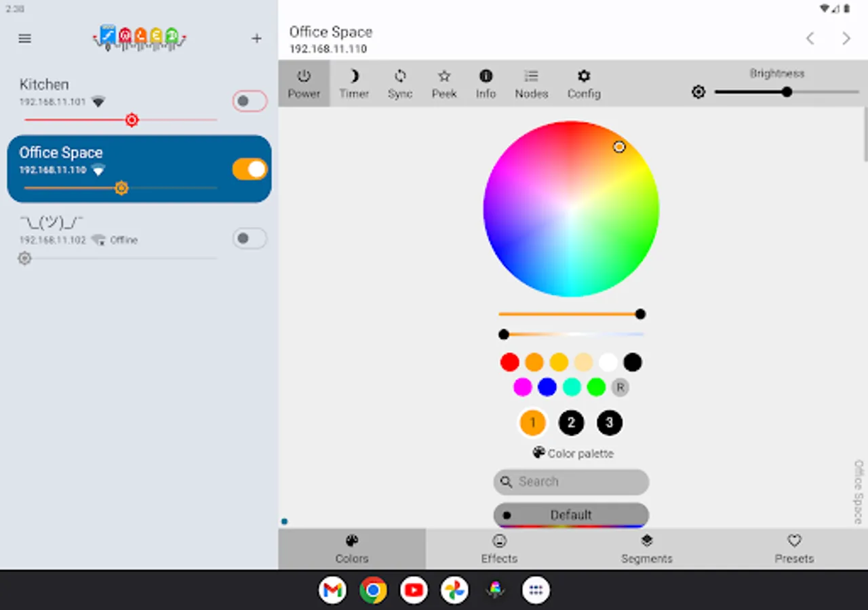Pick a color on the color wheel

click(x=571, y=209)
